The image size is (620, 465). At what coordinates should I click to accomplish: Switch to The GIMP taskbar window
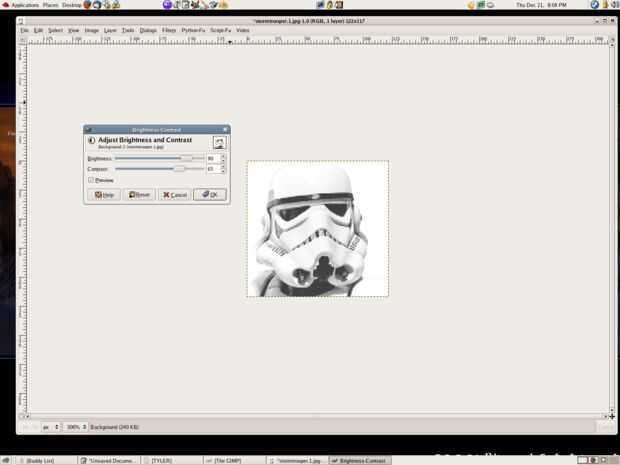(x=235, y=461)
